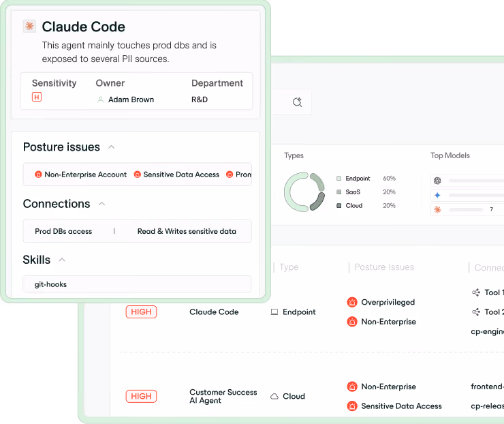
Task: Click the AI search sparkle icon
Action: pos(298,102)
